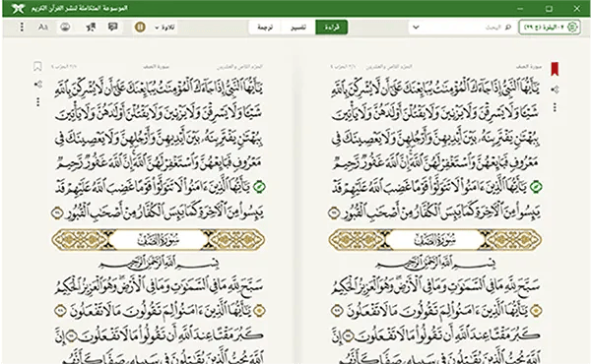Share the left page via share icon
Viewport: 591px width, 364px height.
click(38, 85)
